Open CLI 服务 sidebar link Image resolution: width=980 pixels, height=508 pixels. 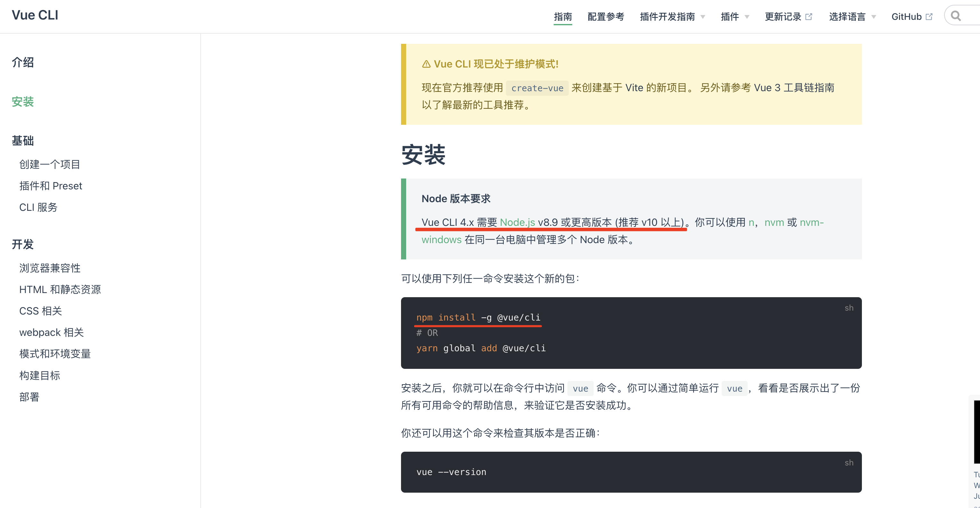pyautogui.click(x=38, y=207)
